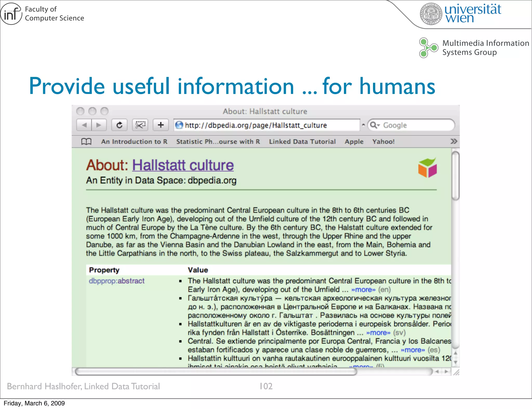532x409 pixels.
Task: Click 'An Entity in Data Space: dbpedia.org' text
Action: point(161,180)
